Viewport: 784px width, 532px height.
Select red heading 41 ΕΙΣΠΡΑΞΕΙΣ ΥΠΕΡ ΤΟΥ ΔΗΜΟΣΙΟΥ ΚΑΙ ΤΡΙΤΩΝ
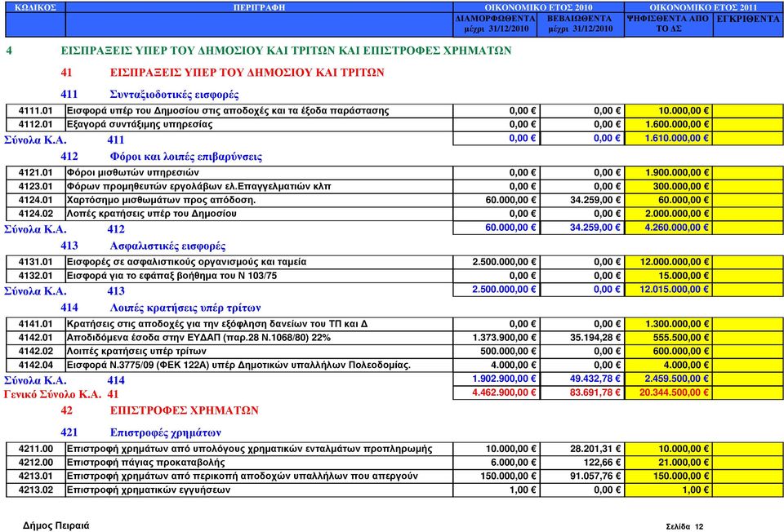(222, 73)
